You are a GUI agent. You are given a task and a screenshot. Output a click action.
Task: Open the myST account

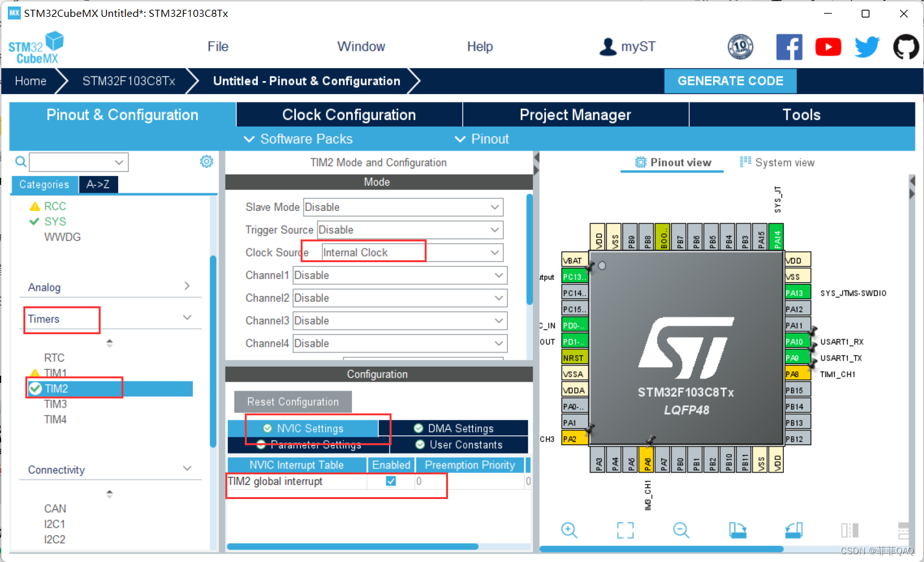click(627, 47)
